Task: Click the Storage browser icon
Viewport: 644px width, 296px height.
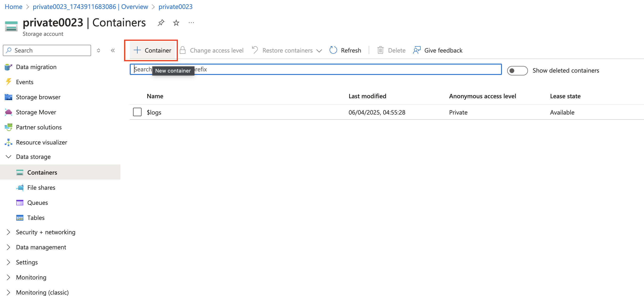Action: tap(8, 97)
